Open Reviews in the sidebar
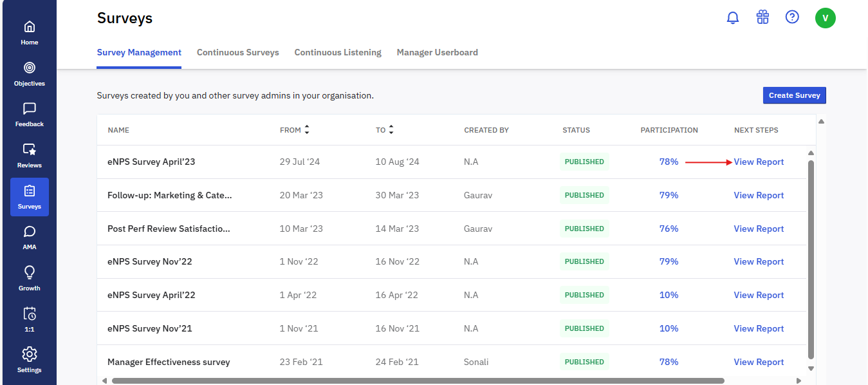Viewport: 868px width, 385px height. click(30, 155)
